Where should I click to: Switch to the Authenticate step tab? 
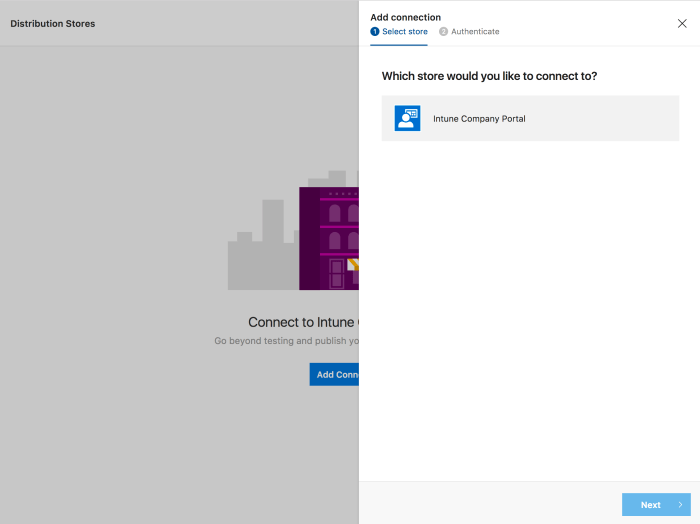click(474, 32)
